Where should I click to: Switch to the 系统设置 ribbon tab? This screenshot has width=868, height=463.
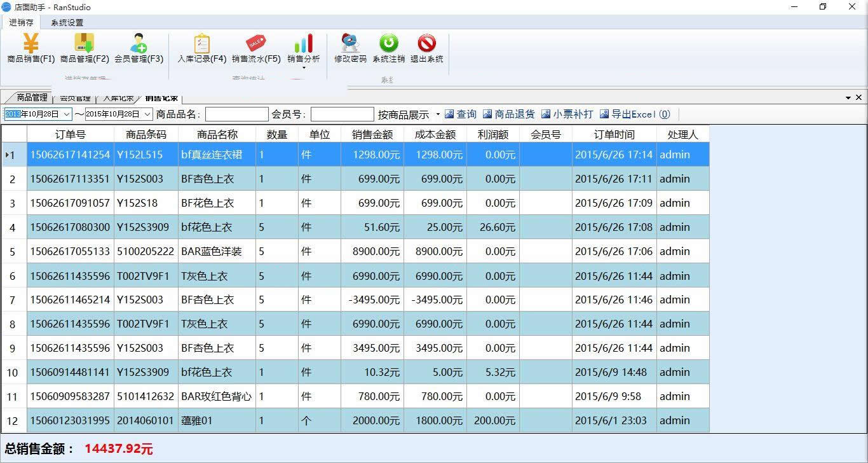pos(67,23)
